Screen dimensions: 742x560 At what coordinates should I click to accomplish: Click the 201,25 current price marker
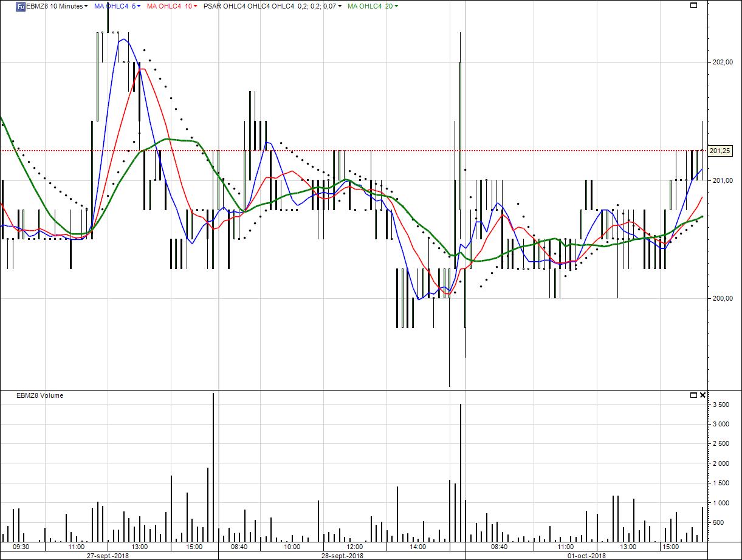pyautogui.click(x=720, y=151)
